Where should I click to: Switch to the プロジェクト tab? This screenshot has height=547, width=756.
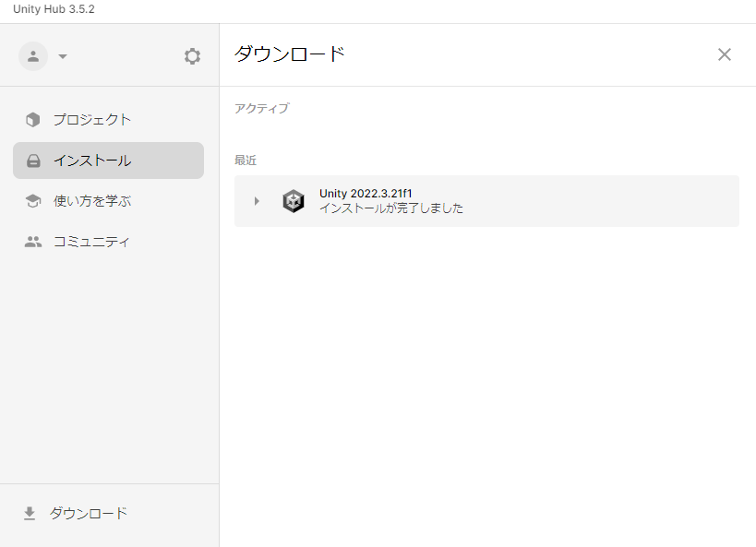coord(92,120)
